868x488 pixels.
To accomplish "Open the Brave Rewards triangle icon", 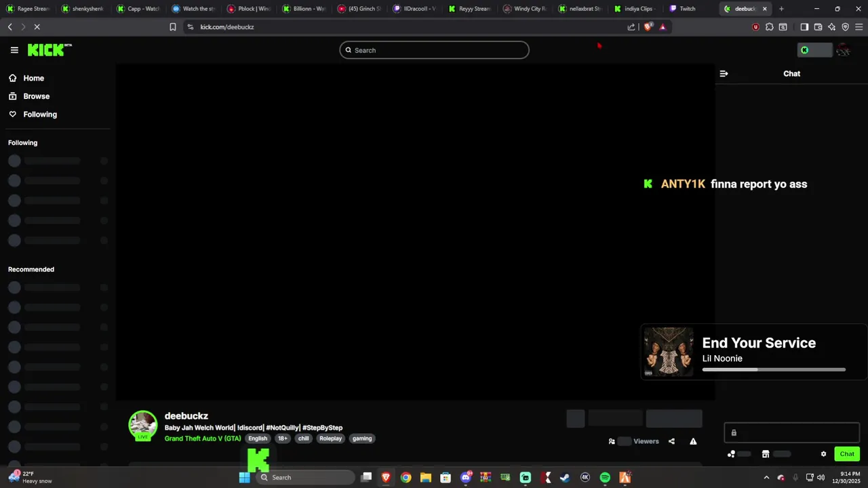I will (663, 27).
